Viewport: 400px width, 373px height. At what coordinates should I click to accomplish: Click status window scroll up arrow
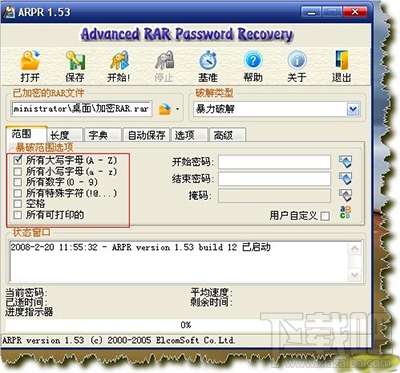click(x=355, y=249)
